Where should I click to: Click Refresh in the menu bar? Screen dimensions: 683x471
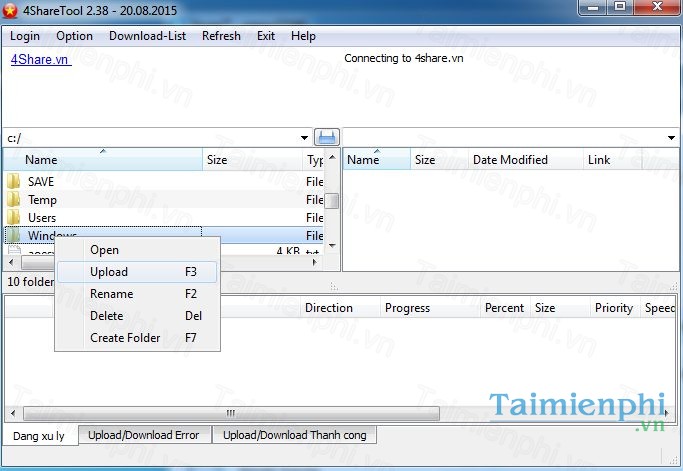point(221,36)
